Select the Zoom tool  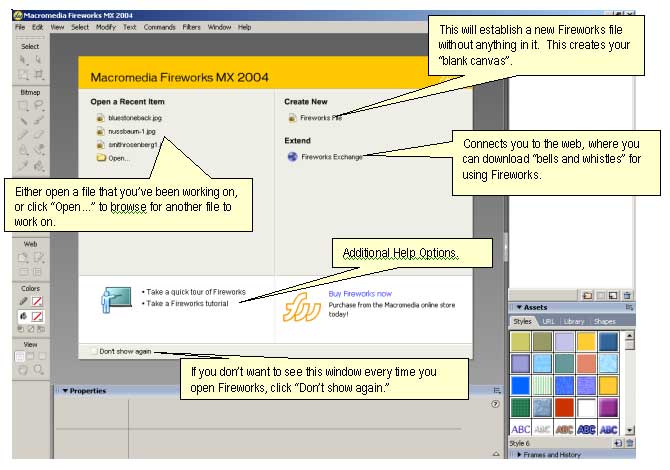38,370
